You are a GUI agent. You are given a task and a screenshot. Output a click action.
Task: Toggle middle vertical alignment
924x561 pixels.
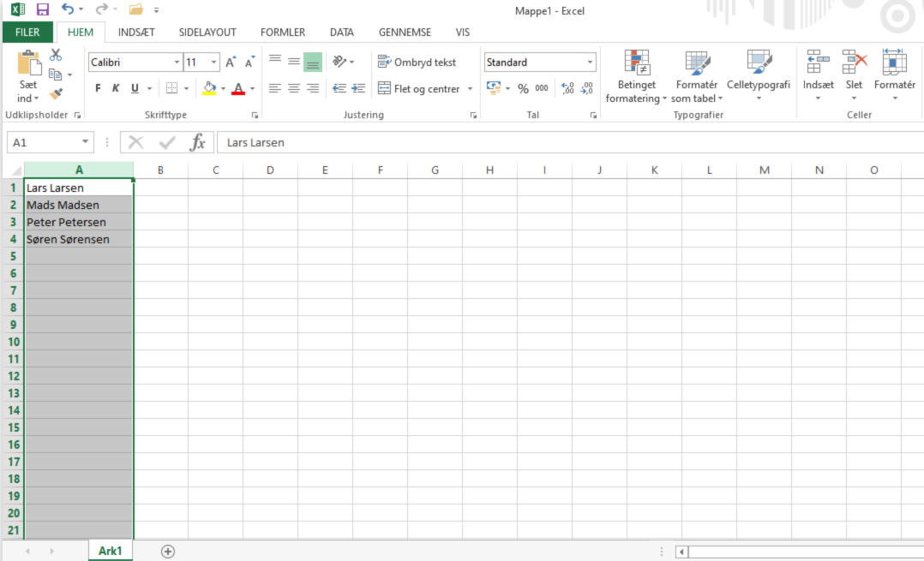(294, 62)
